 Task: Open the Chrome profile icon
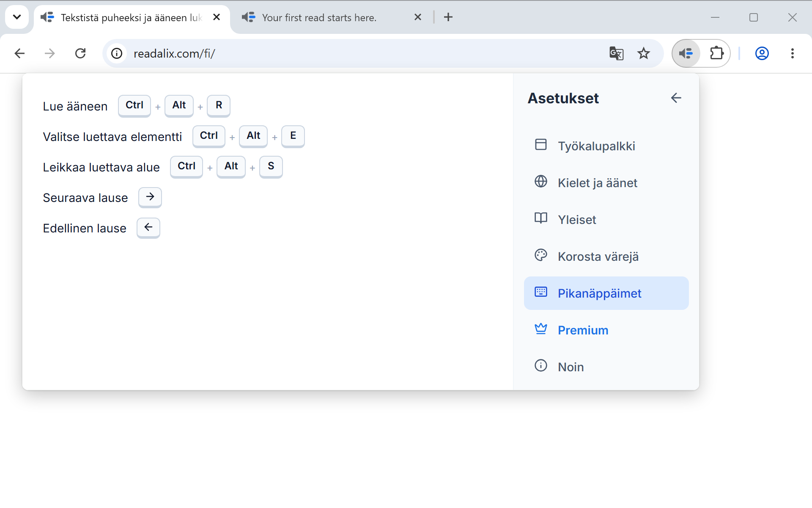(762, 53)
